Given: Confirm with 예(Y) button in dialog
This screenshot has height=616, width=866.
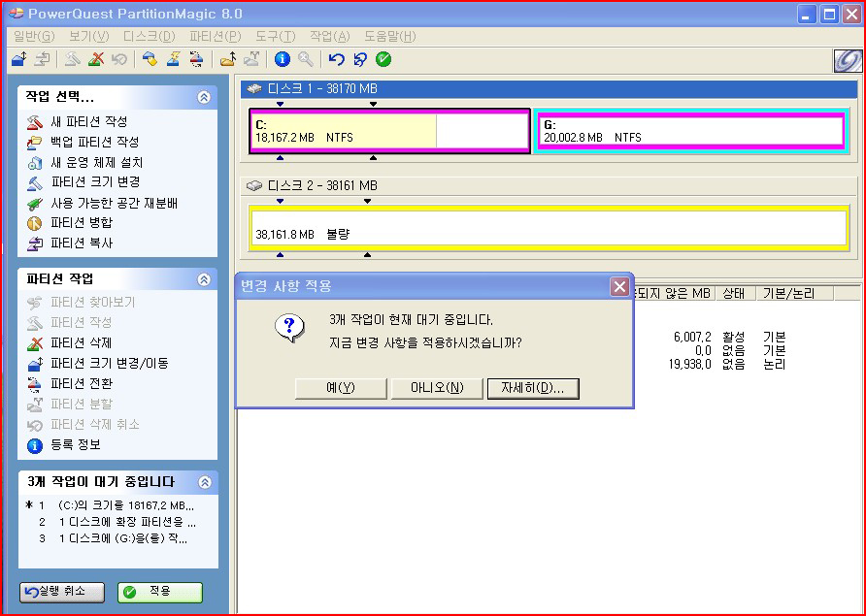Looking at the screenshot, I should (341, 388).
